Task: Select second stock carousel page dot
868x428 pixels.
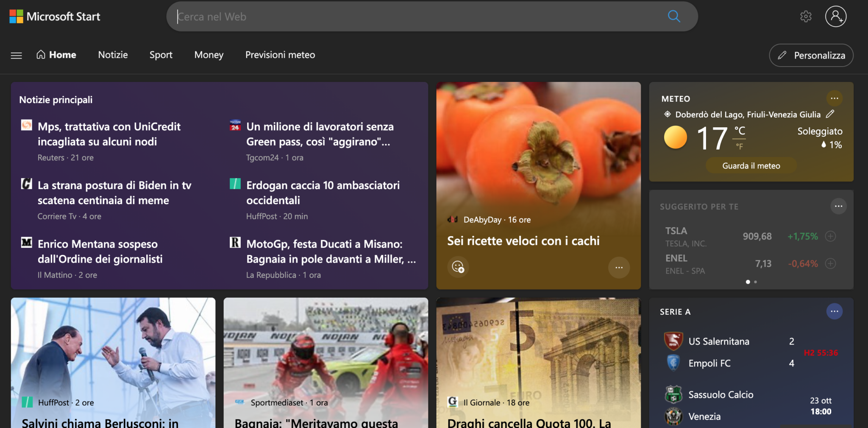Action: 755,282
